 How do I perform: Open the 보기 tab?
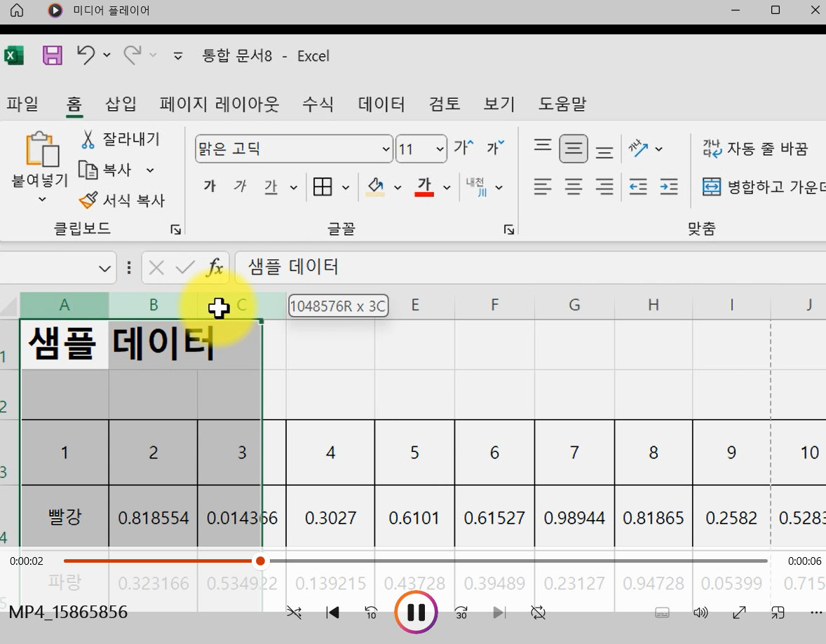click(x=499, y=104)
